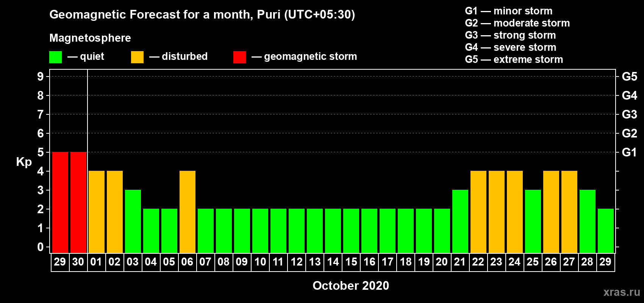644x303 pixels.
Task: Select the orange bar for October 06
Action: 188,212
